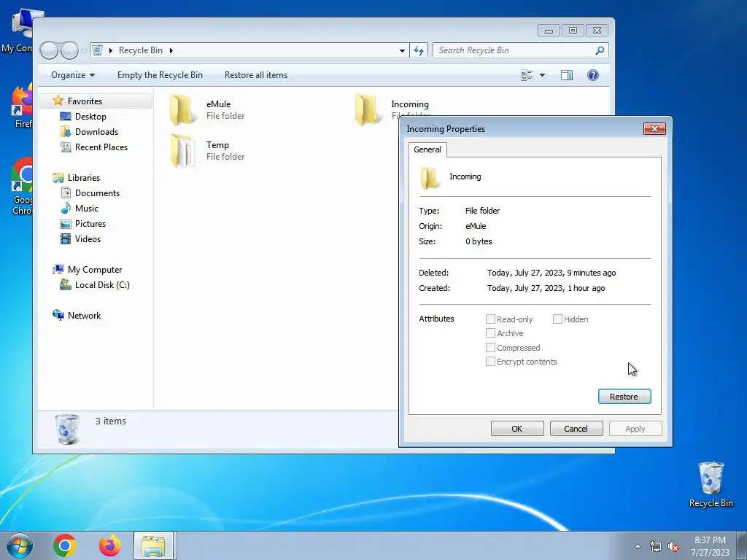Maximize the Recycle Bin window
Image resolution: width=747 pixels, height=560 pixels.
pos(573,31)
